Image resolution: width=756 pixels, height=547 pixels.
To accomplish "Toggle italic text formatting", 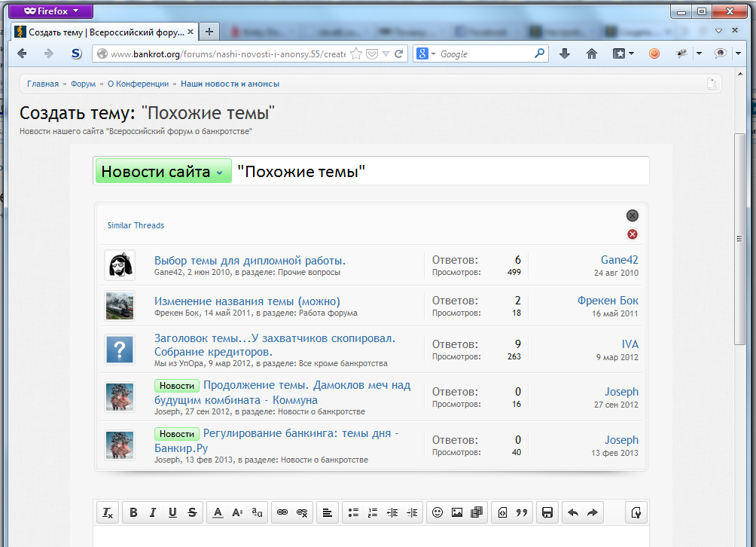I will (153, 513).
